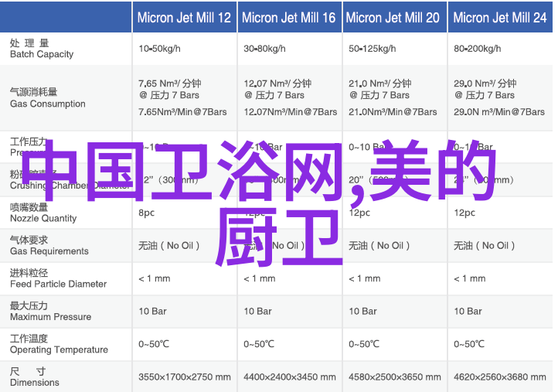558x392 pixels.
Task: Select the Gas Consumption row label
Action: [47, 97]
